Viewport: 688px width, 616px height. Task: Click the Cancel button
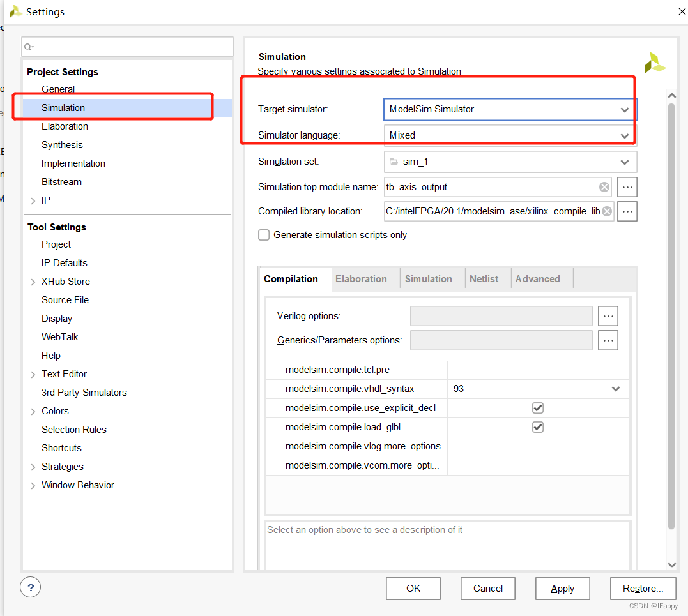coord(488,589)
